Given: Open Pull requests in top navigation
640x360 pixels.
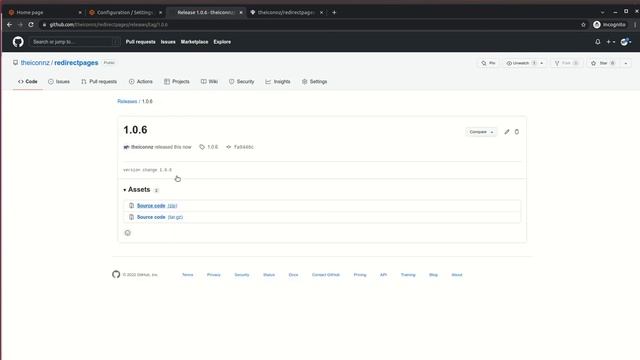Looking at the screenshot, I should pos(140,42).
